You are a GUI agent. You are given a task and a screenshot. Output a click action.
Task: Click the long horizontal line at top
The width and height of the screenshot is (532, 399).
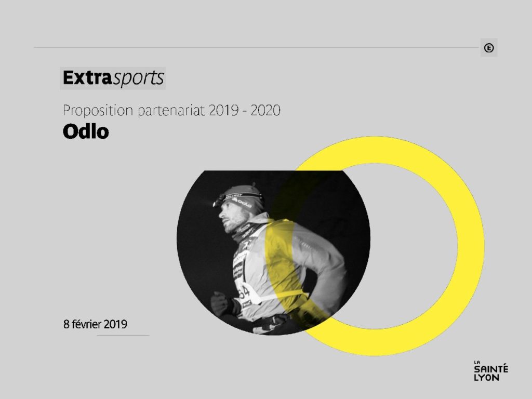point(256,47)
